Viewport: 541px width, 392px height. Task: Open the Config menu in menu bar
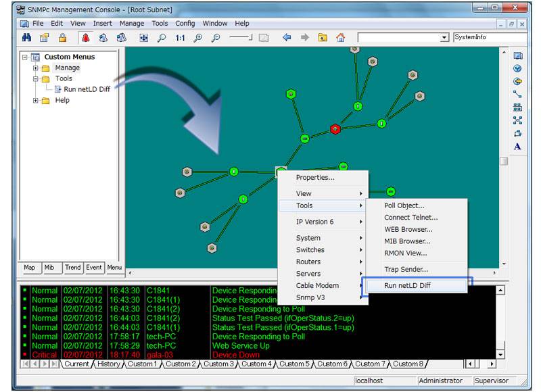185,24
